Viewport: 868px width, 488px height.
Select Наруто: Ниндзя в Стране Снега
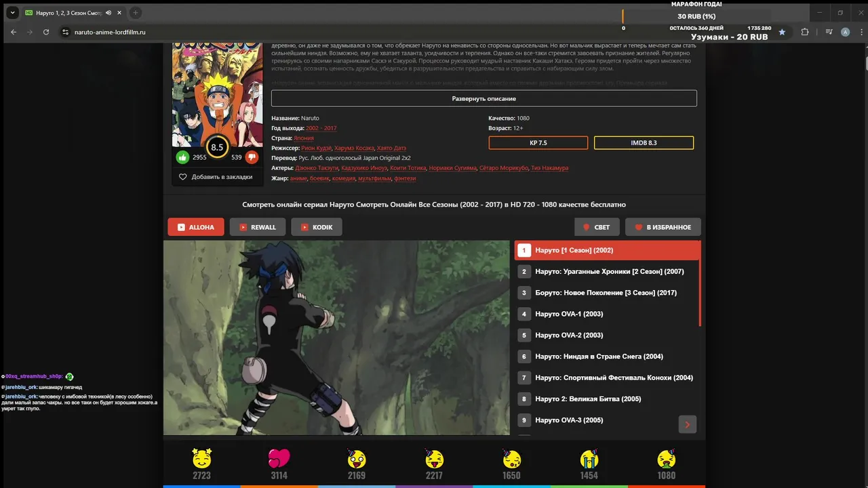607,357
